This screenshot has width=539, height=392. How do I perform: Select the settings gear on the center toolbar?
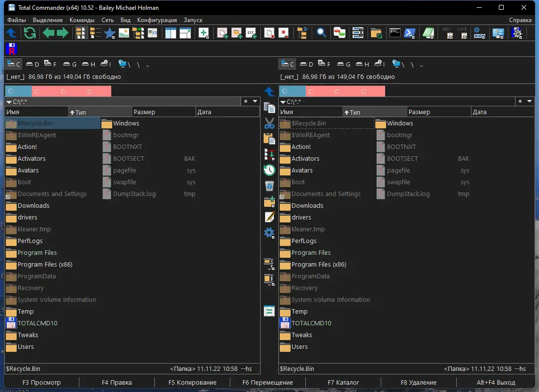[x=269, y=233]
